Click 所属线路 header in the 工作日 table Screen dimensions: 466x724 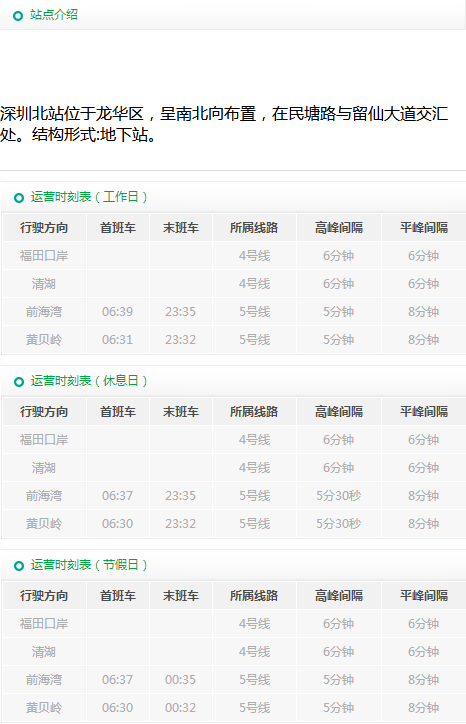[254, 228]
